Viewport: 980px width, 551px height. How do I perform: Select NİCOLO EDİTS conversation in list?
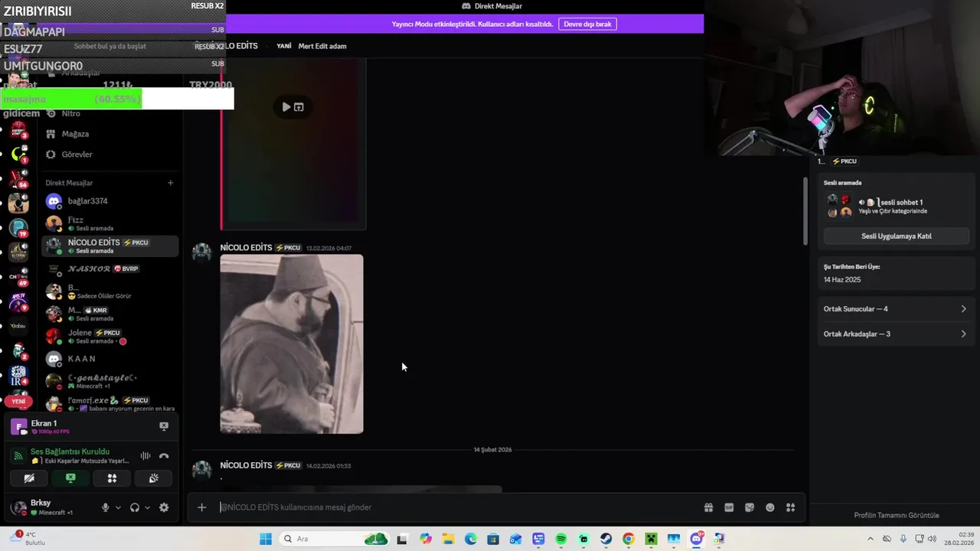coord(110,246)
